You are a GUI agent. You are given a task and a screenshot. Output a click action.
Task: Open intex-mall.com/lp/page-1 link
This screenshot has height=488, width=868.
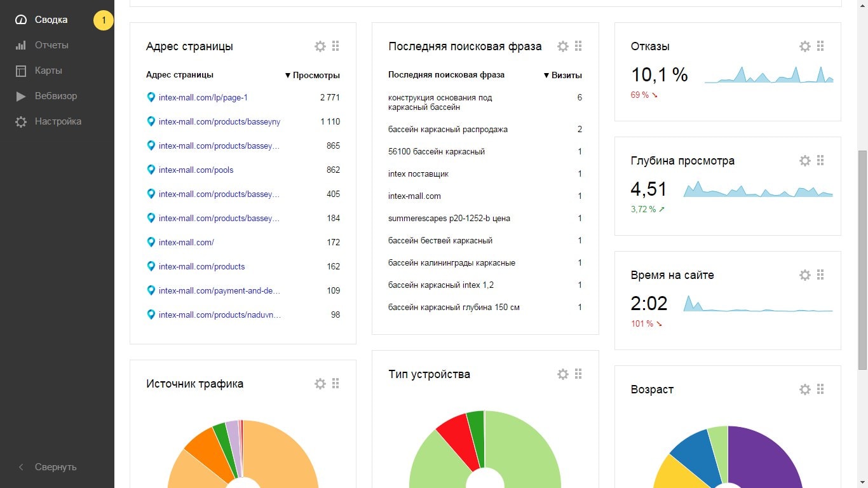pos(203,97)
